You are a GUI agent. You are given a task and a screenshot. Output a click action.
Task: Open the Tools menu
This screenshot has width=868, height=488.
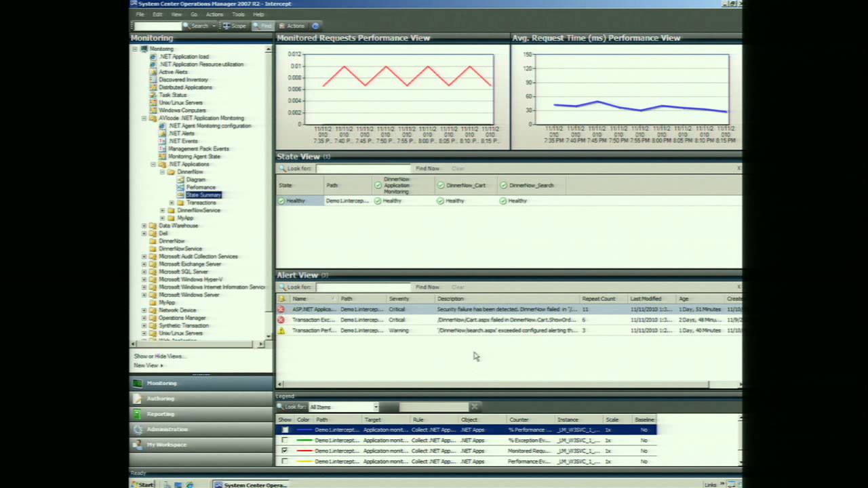point(238,14)
